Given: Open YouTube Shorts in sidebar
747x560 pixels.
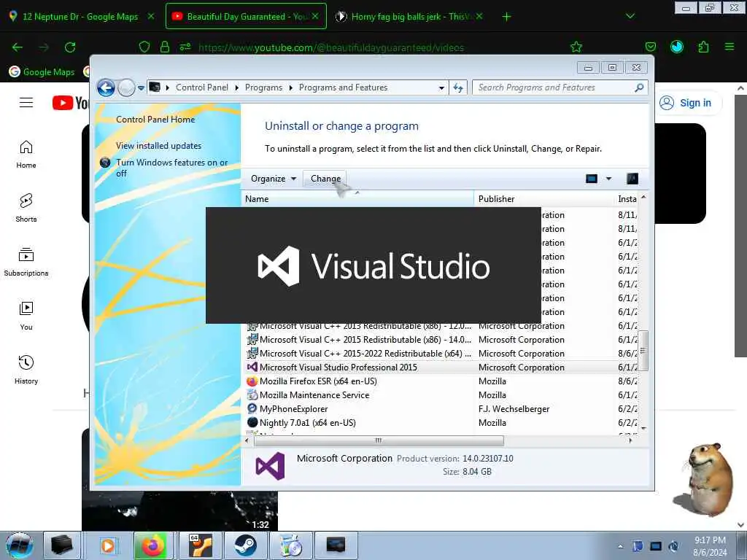Looking at the screenshot, I should pyautogui.click(x=26, y=208).
